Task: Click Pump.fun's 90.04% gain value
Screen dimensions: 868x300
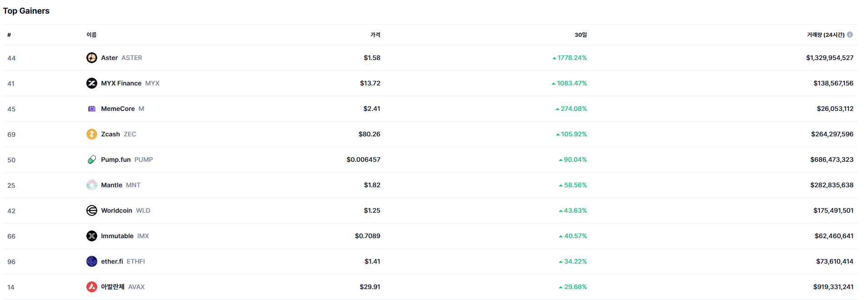Action: [x=575, y=160]
